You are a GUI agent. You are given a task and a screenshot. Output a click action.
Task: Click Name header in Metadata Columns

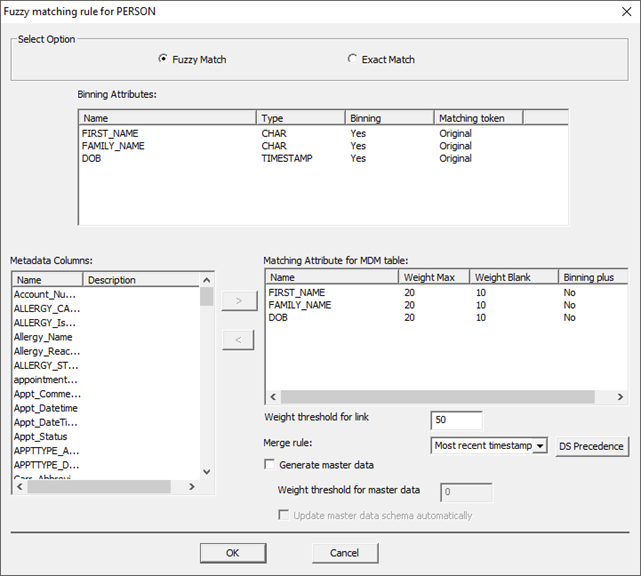click(x=47, y=280)
